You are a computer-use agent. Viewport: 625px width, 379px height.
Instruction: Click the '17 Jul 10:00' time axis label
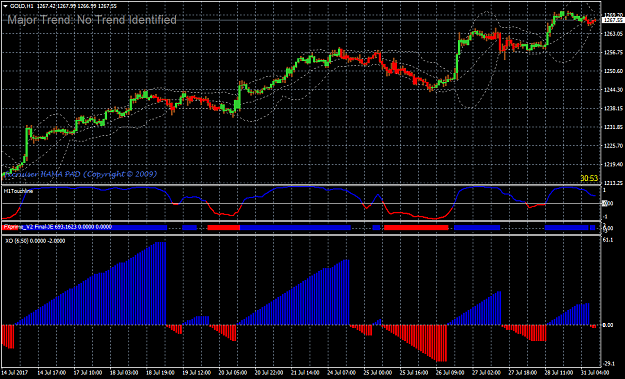[87, 373]
